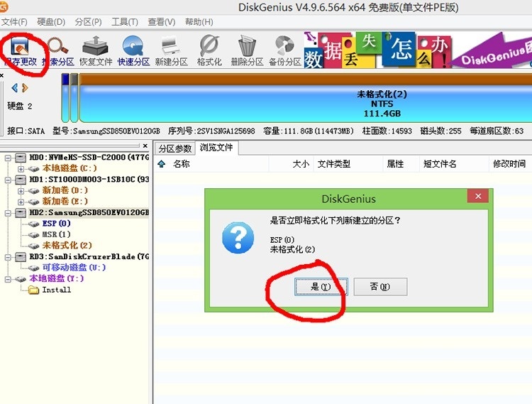Open the 帮助(H) menu
Viewport: 532px width, 404px height.
pos(199,22)
